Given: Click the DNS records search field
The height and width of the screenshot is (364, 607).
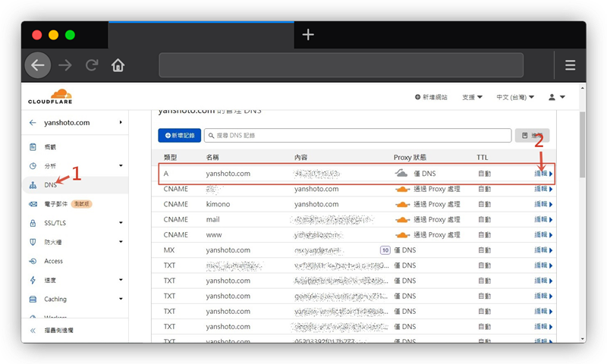Looking at the screenshot, I should [357, 136].
